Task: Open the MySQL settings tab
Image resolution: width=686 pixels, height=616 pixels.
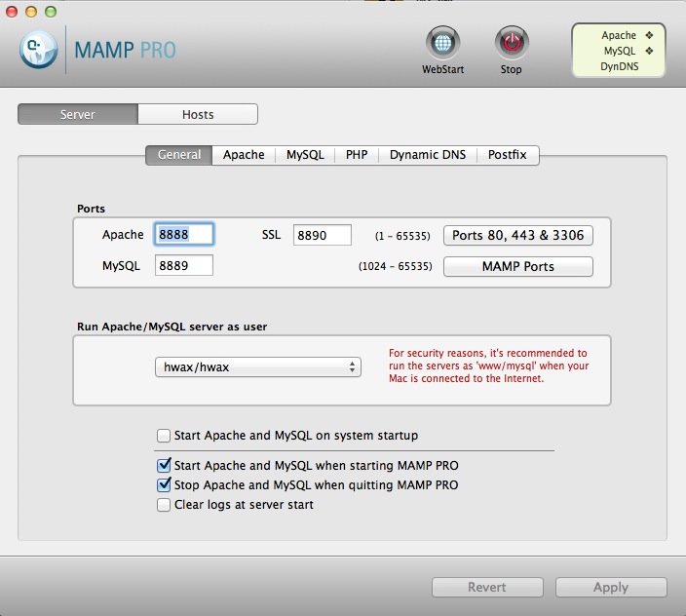Action: pos(305,155)
